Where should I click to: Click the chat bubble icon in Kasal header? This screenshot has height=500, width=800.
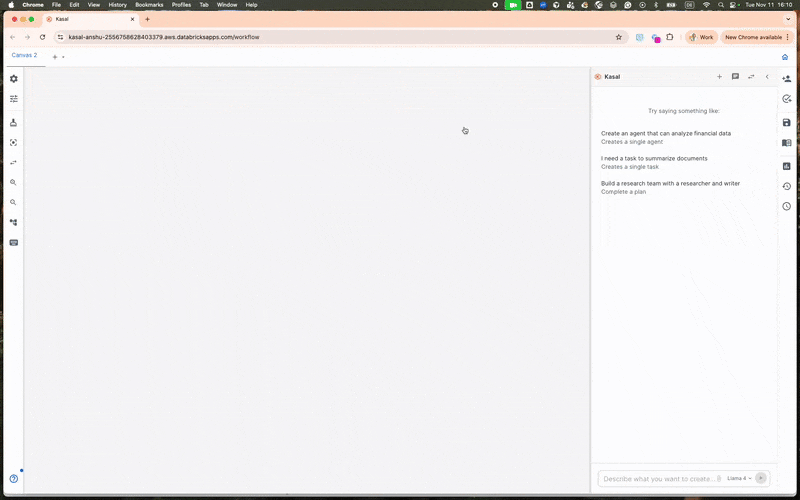pos(735,77)
